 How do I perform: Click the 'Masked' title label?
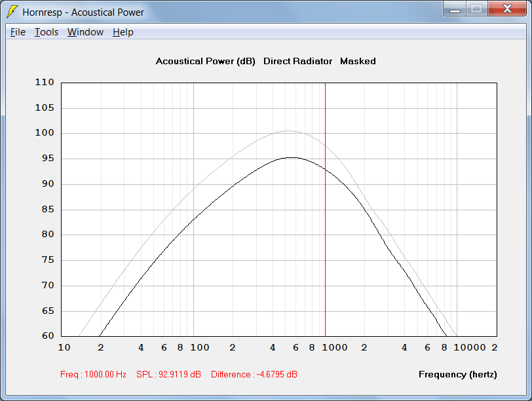[358, 61]
